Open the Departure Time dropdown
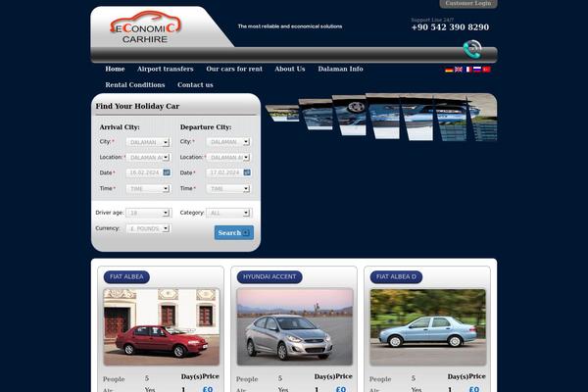 point(228,189)
